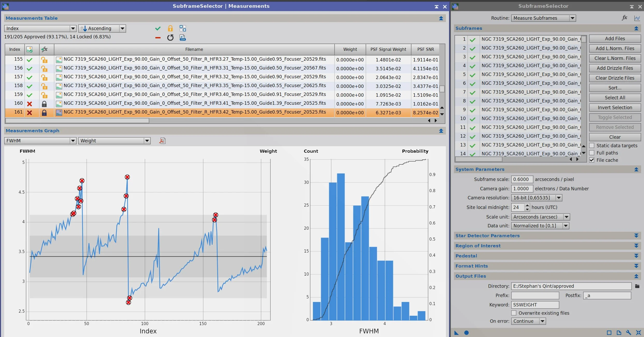Click the invert selection squares icon
Viewport: 644px width, 337px height.
(183, 28)
